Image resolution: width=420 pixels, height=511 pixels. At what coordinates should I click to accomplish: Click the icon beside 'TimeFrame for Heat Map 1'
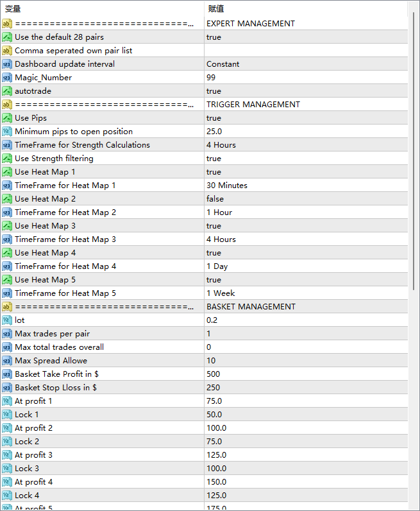point(7,186)
